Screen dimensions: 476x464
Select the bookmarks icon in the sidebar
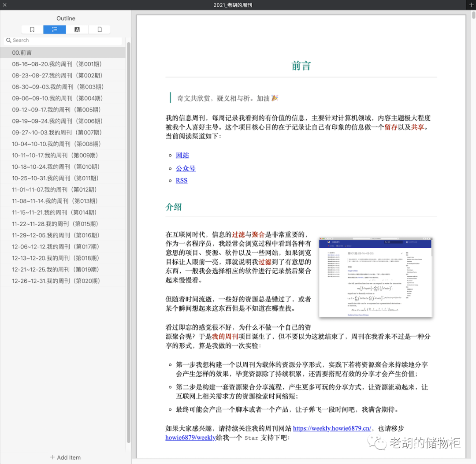32,29
